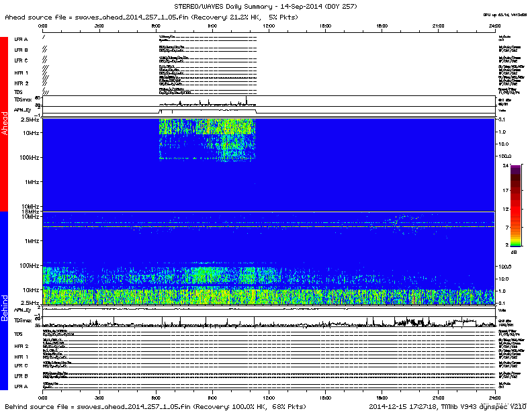Viewport: 532px width, 411px height.
Task: Click the APN_Ey label in Ahead section
Action: coord(22,110)
